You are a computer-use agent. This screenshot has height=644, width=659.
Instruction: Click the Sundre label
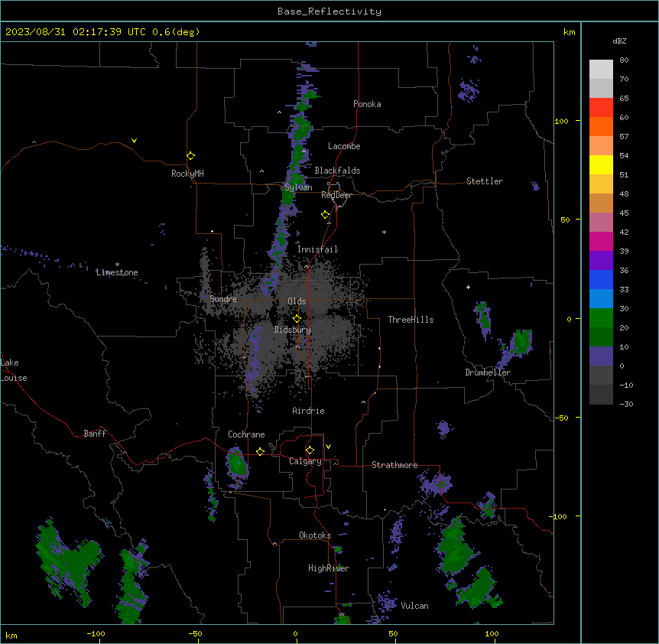click(x=223, y=299)
